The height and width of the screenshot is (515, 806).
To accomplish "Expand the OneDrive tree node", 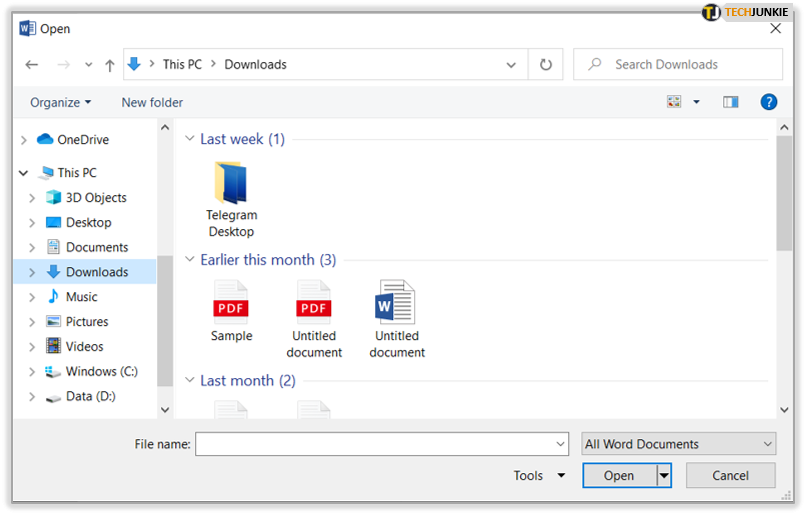I will (x=23, y=140).
